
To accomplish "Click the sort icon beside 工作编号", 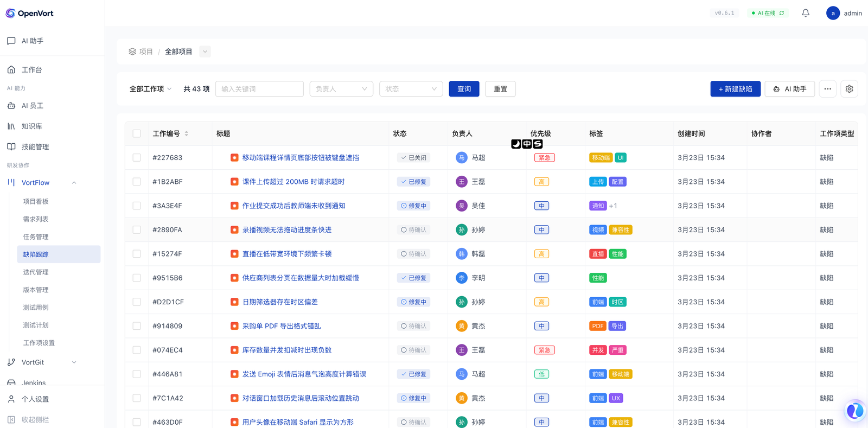I will [x=187, y=133].
